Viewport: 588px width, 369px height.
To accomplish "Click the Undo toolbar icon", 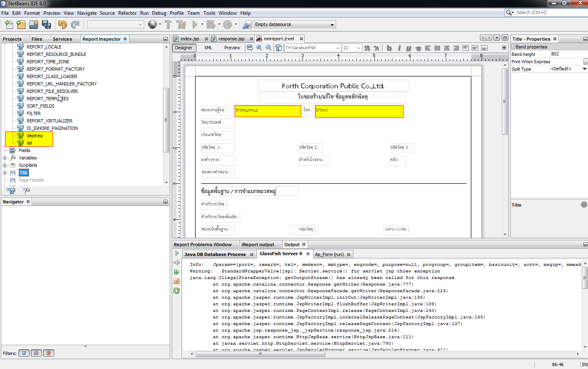I will (62, 25).
